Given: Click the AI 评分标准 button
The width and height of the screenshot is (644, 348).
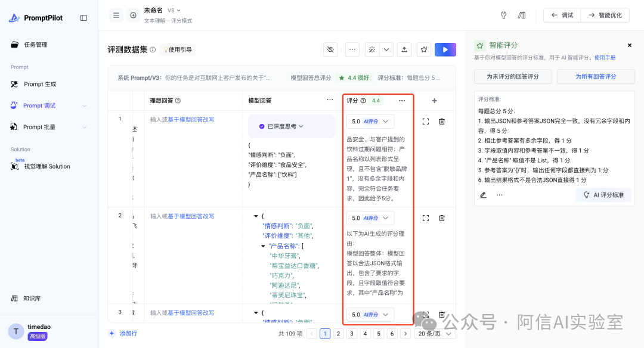Looking at the screenshot, I should point(603,195).
